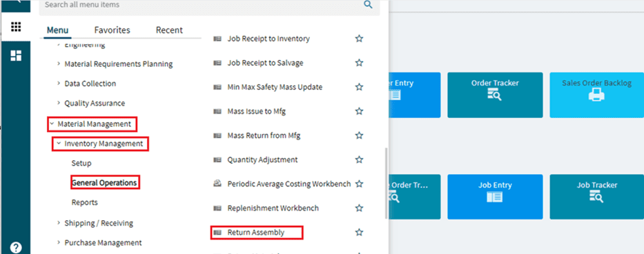Viewport: 644px width, 254px height.
Task: Open the Sales Order Backlog tile
Action: click(x=597, y=95)
